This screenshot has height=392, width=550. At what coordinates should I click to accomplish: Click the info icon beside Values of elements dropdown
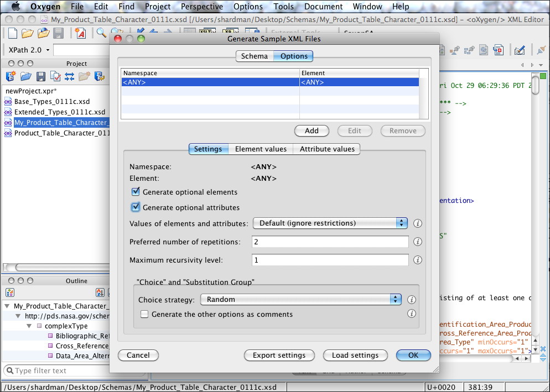pos(417,223)
